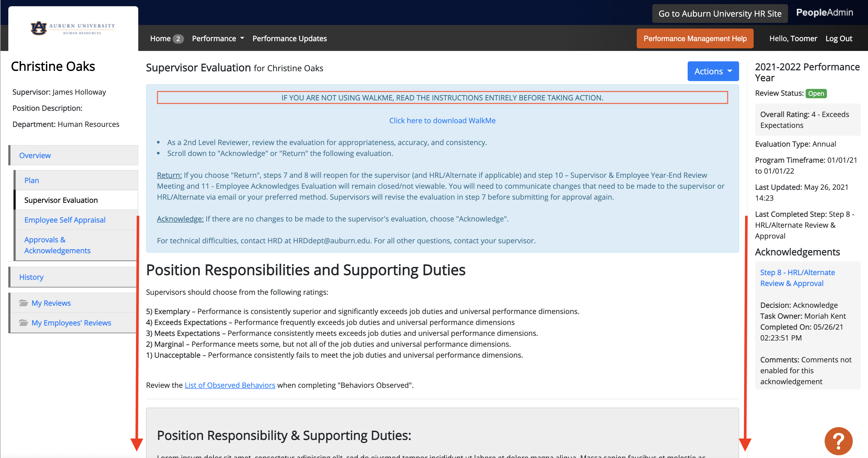Click the 2021-2022 Performance Year heading
The width and height of the screenshot is (868, 458).
[x=807, y=73]
